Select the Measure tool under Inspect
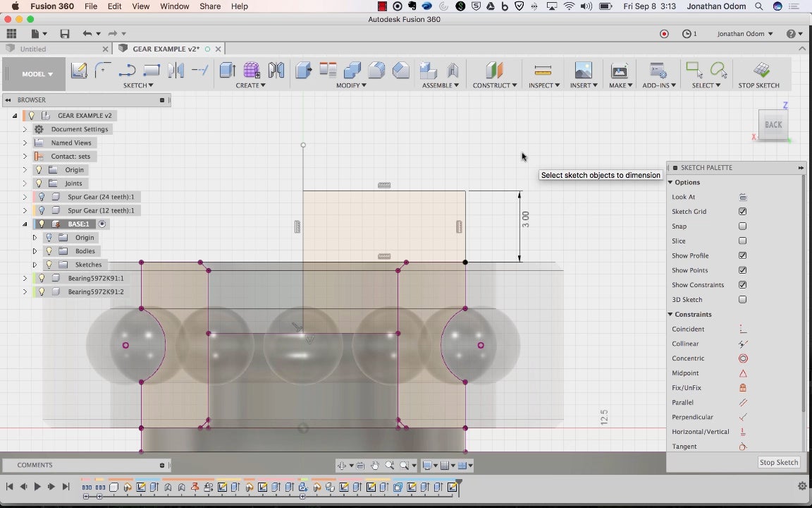812x508 pixels. click(x=543, y=71)
